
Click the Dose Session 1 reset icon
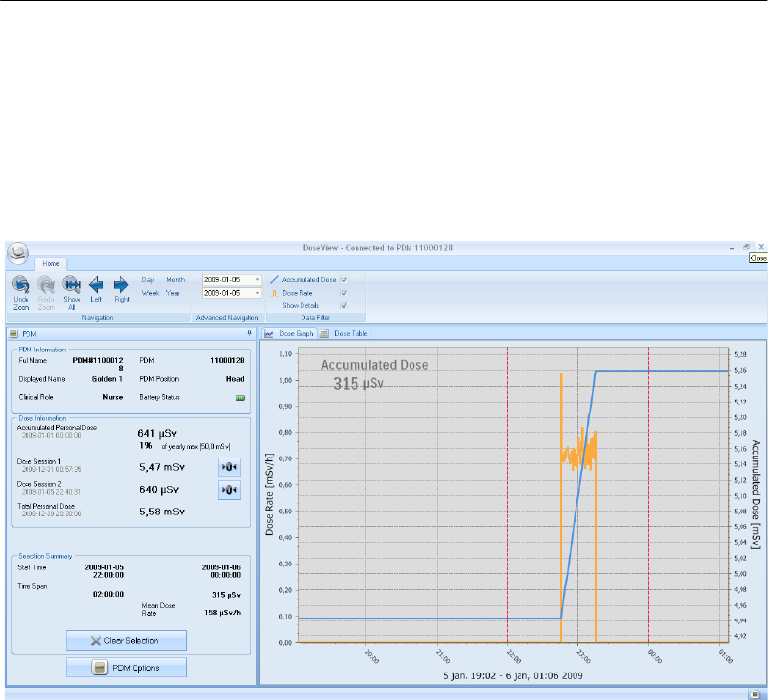click(x=228, y=466)
